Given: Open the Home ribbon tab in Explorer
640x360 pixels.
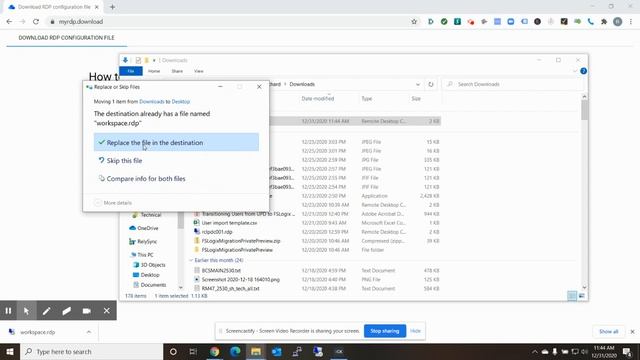Looking at the screenshot, I should pyautogui.click(x=154, y=71).
